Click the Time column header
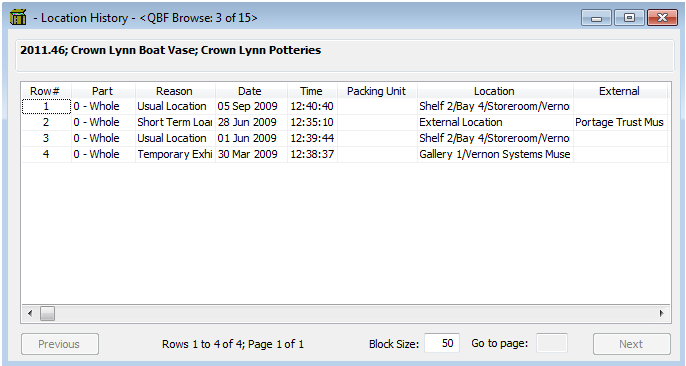686x366 pixels. pos(312,91)
